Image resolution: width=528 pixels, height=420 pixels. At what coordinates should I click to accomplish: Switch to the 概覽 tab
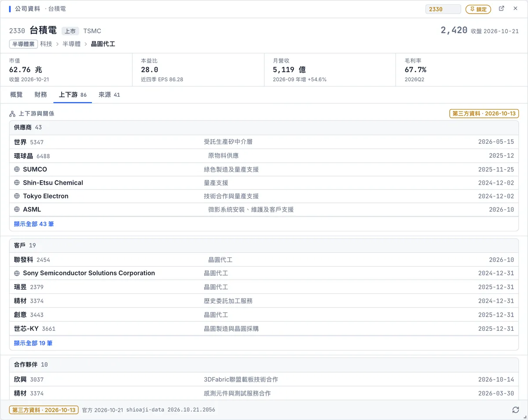pyautogui.click(x=16, y=95)
